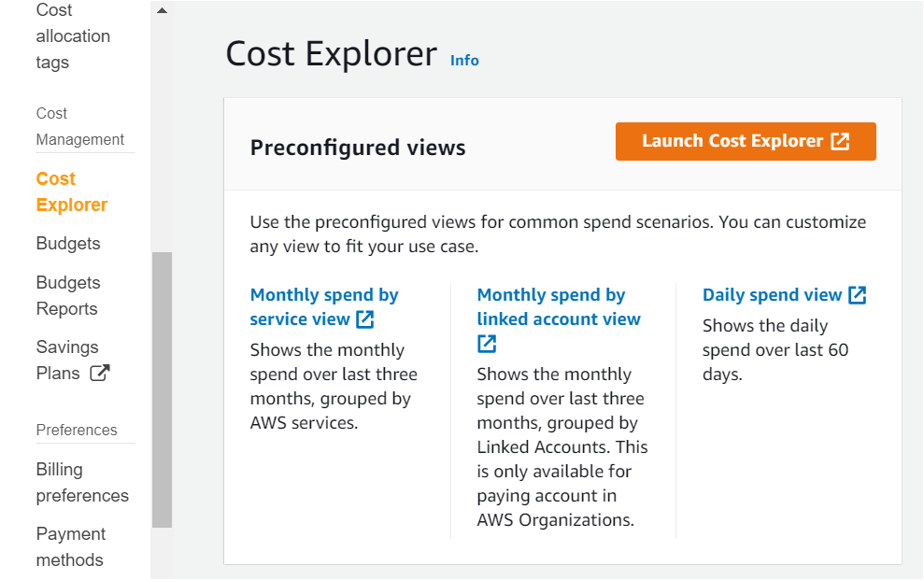Open Monthly spend by service view link
Viewport: 924px width, 580px height.
point(323,296)
